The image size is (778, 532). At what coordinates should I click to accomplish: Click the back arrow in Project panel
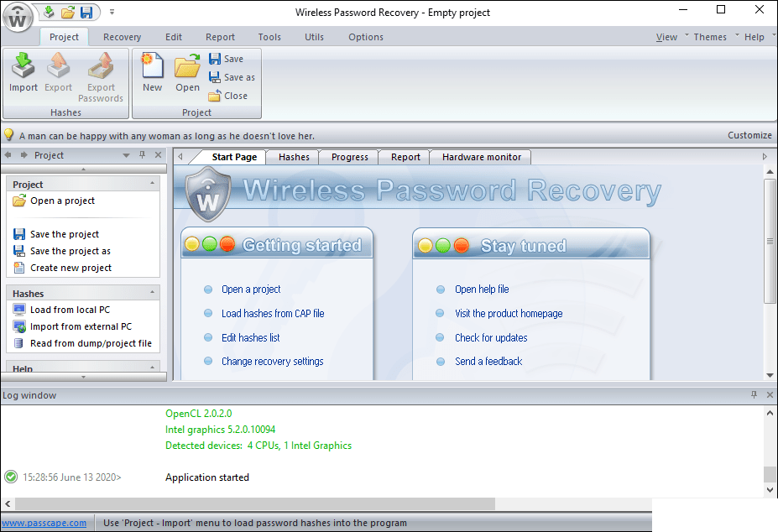[8, 155]
